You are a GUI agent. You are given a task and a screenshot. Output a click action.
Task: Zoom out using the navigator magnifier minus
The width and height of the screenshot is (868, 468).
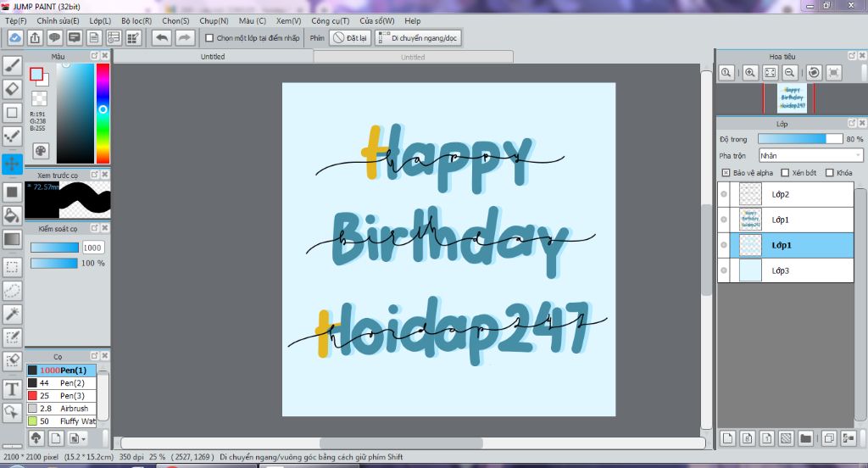790,73
